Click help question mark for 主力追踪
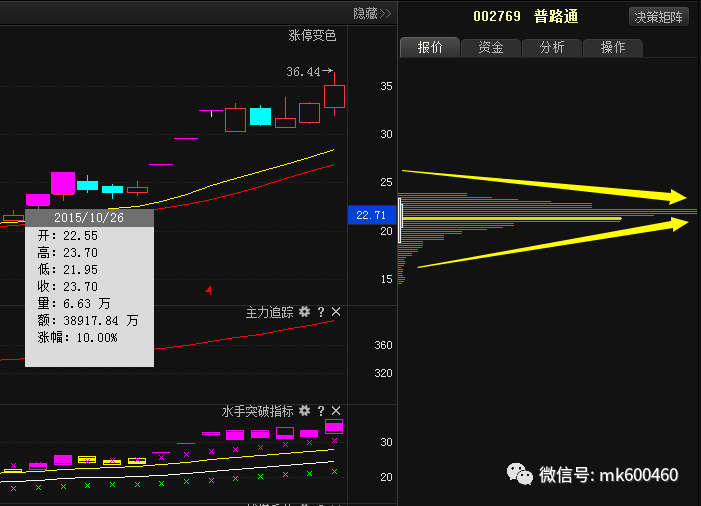 (x=321, y=313)
